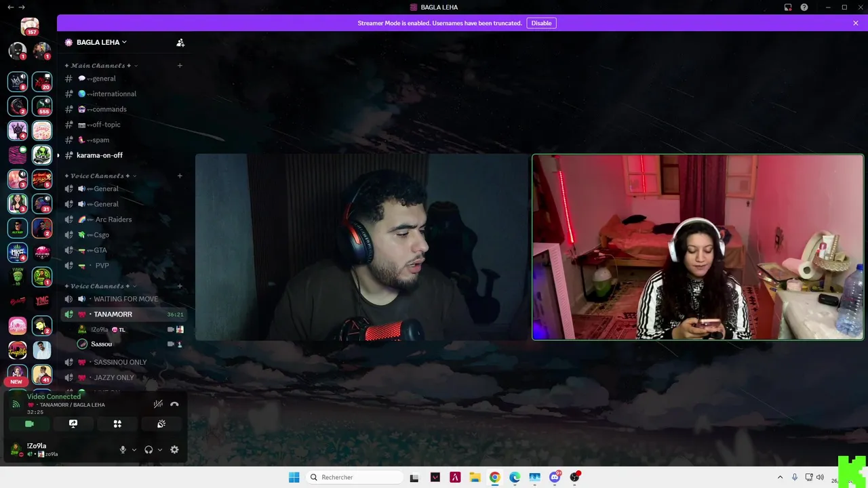
Task: Focus the male streamer's video tile
Action: 362,247
